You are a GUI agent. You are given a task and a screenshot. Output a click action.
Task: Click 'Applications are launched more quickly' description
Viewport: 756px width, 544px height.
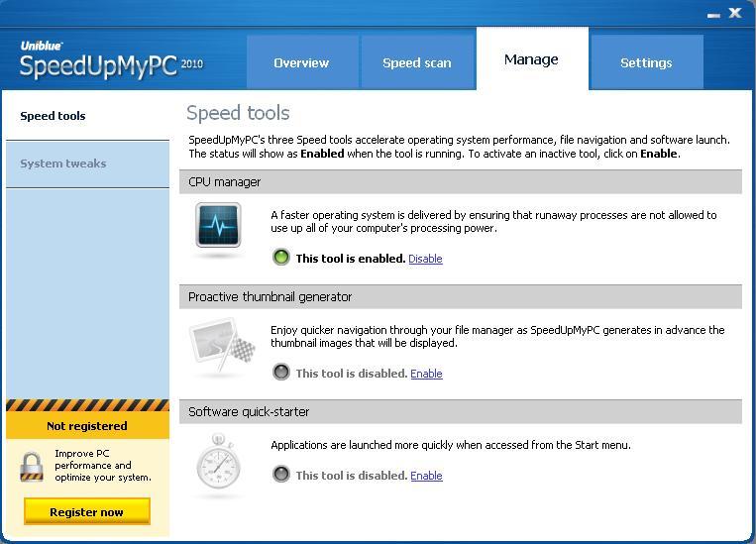pos(450,445)
